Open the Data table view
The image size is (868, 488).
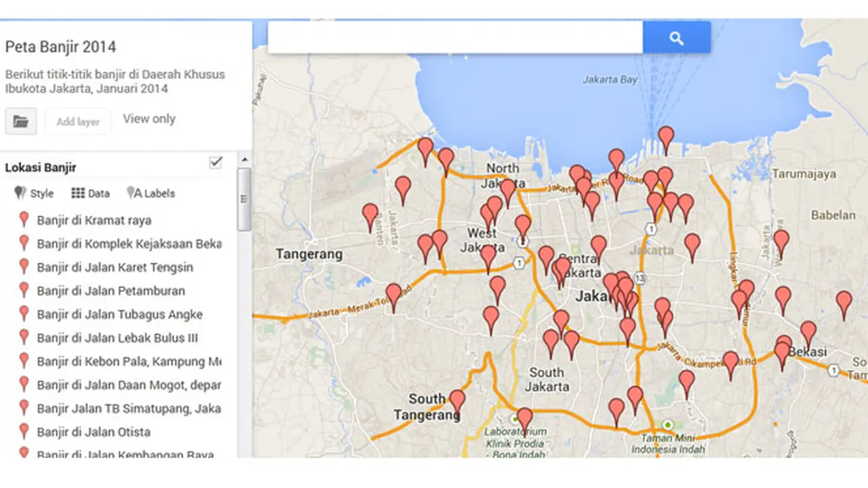click(x=90, y=193)
